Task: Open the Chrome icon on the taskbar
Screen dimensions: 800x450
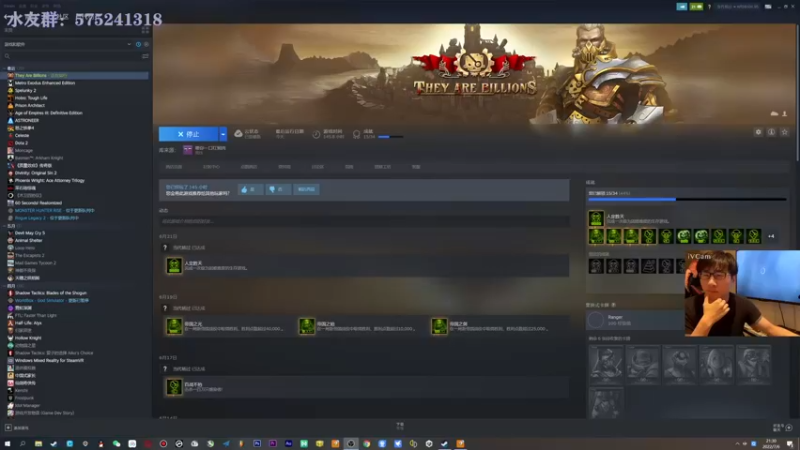Action: coord(366,444)
